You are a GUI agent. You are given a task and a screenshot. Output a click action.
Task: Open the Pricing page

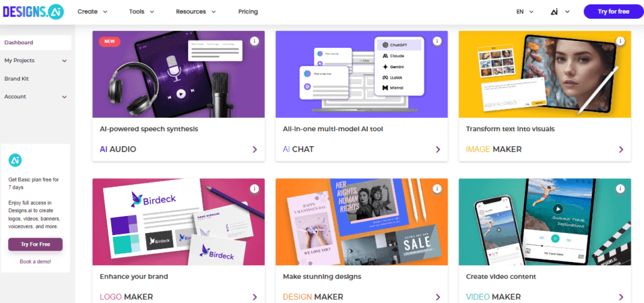248,11
